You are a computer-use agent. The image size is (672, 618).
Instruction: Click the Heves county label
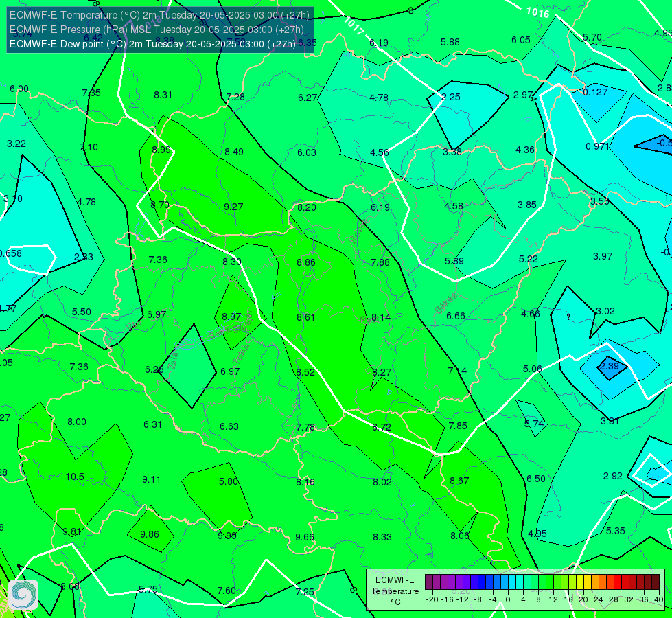point(359,231)
